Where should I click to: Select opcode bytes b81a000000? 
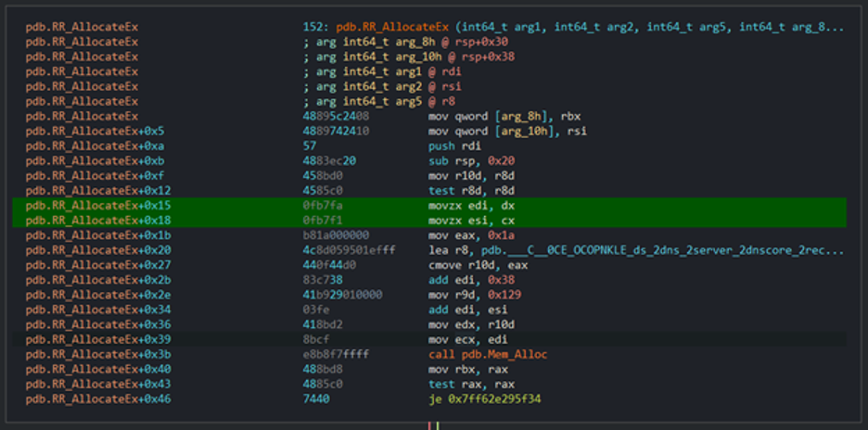[336, 235]
